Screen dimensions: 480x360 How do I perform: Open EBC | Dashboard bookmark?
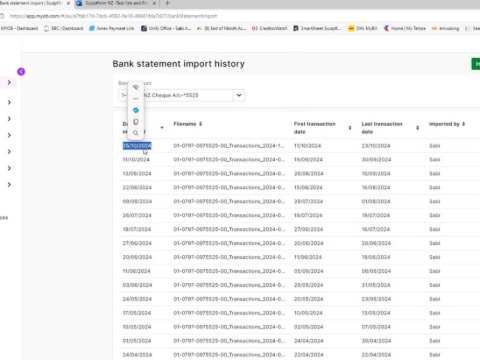[x=64, y=28]
